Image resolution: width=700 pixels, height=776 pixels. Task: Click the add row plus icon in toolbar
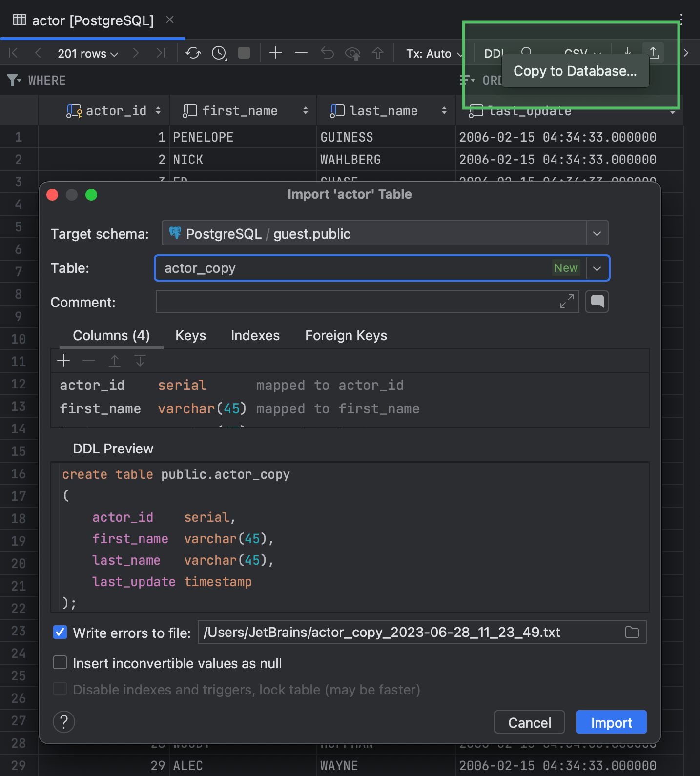click(x=276, y=53)
